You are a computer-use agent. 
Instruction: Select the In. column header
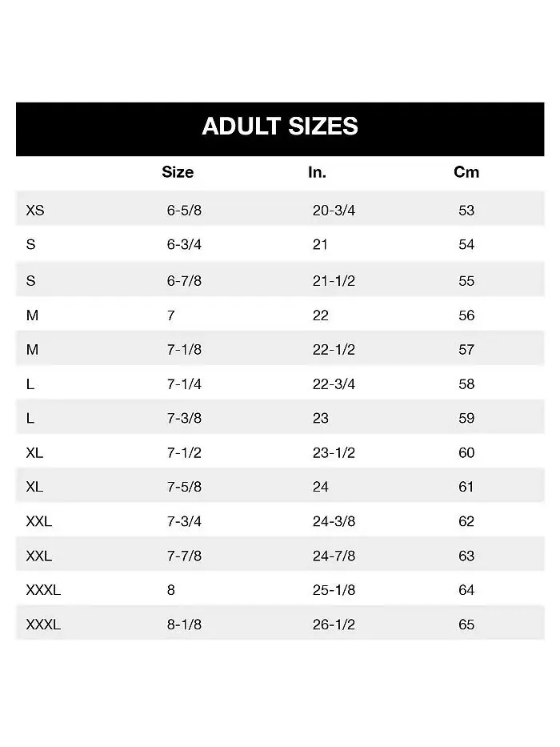(x=317, y=172)
